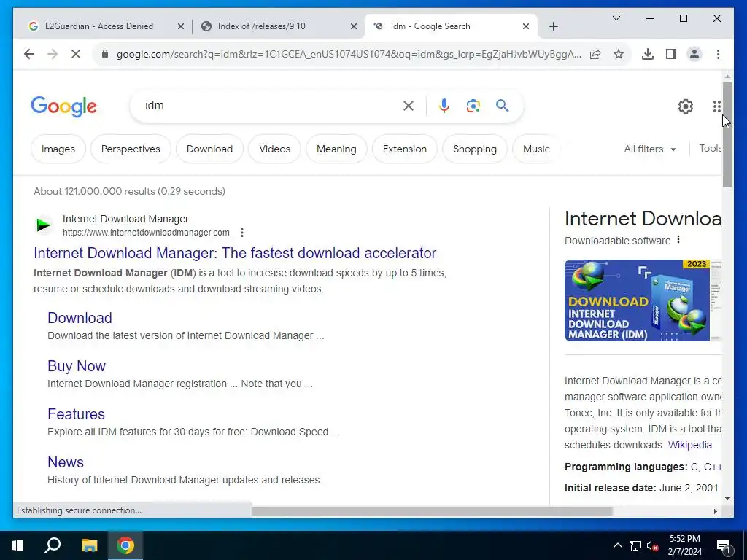Open the tab search chevron

point(616,18)
